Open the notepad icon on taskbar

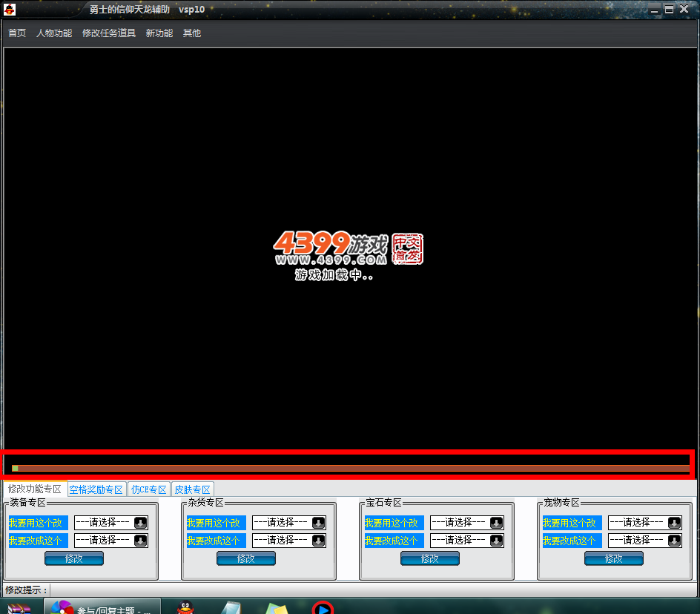[x=231, y=608]
